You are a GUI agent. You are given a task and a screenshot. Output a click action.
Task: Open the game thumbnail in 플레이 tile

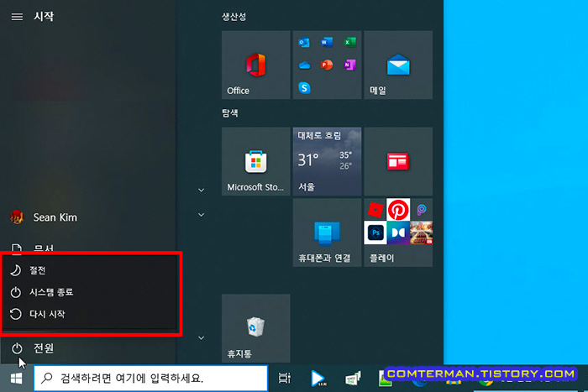click(422, 233)
